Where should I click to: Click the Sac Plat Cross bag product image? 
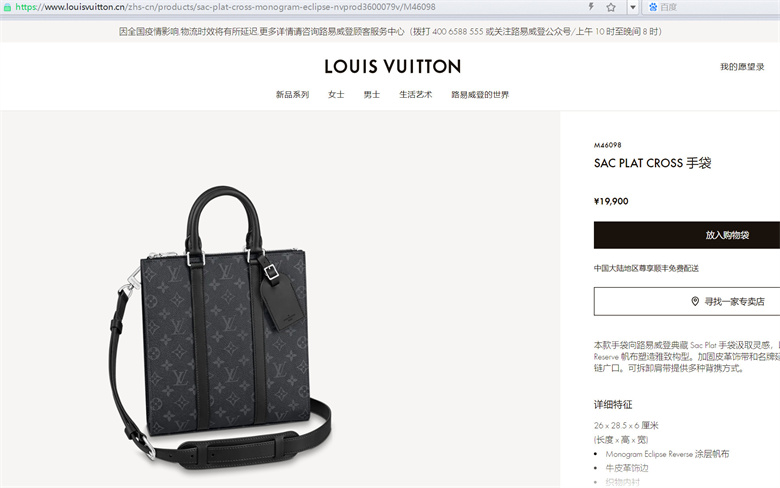(220, 328)
